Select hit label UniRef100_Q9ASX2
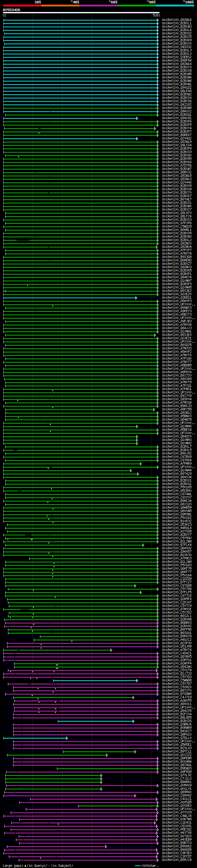The height and width of the screenshot is (868, 197). pos(177,111)
